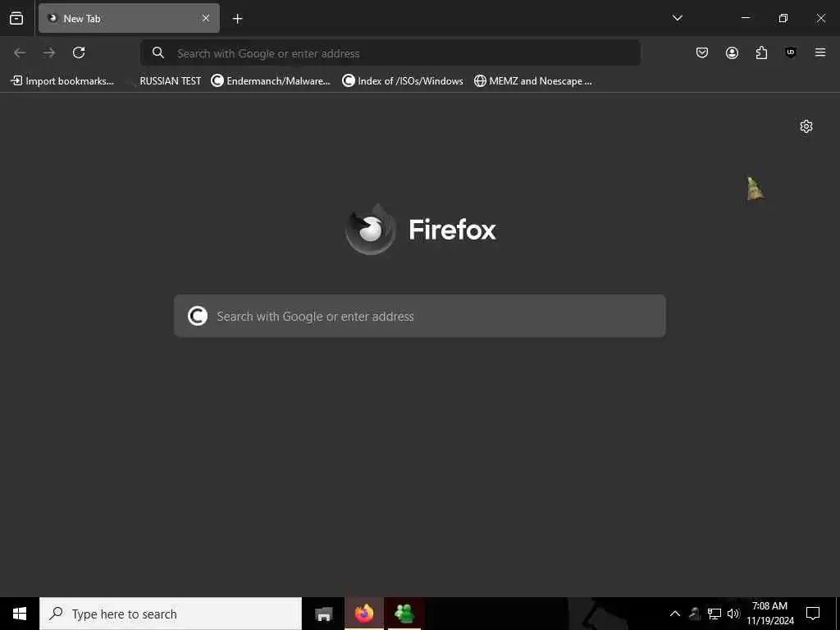Open MEMZ and Noescape … bookmark

tap(533, 81)
